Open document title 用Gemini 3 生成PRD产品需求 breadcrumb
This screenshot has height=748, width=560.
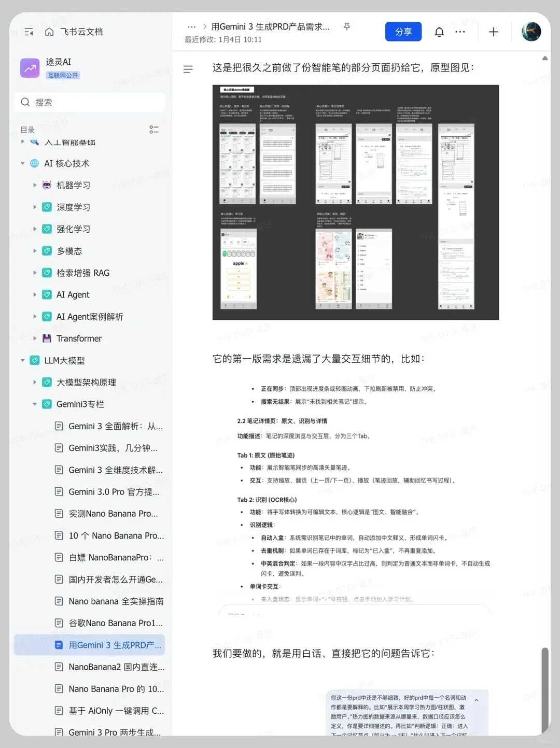(x=270, y=26)
